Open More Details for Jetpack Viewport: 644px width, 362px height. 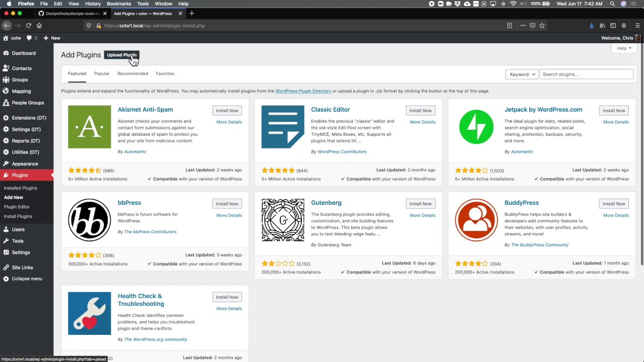[616, 122]
